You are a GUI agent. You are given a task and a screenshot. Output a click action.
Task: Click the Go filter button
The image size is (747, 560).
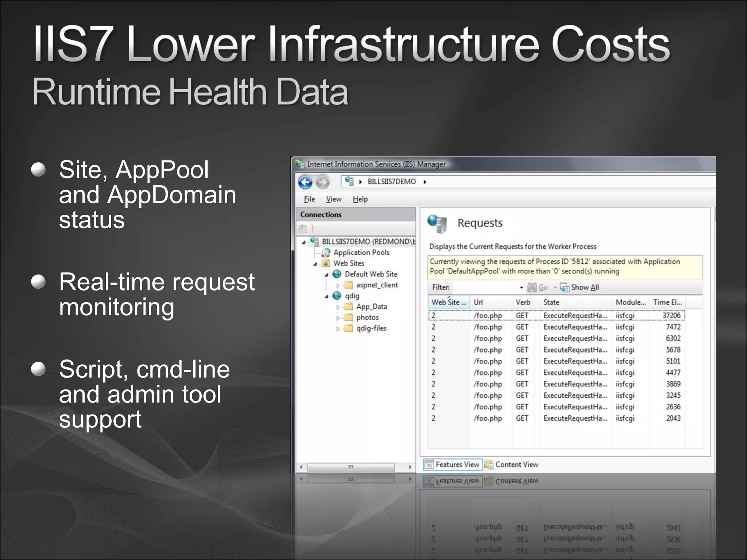[x=538, y=287]
